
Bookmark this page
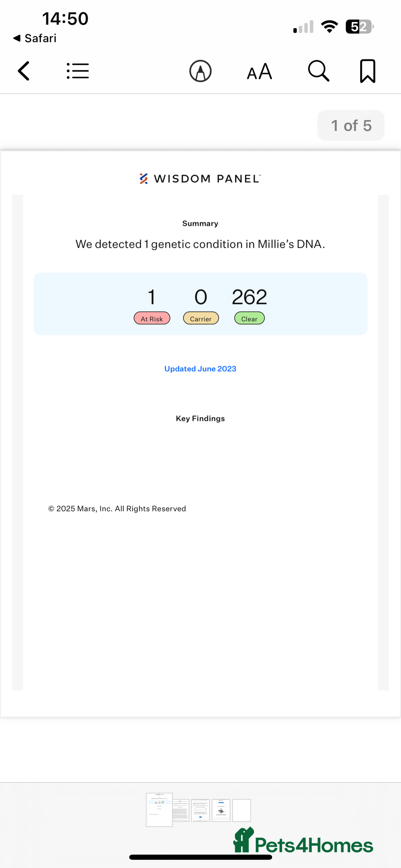click(368, 71)
